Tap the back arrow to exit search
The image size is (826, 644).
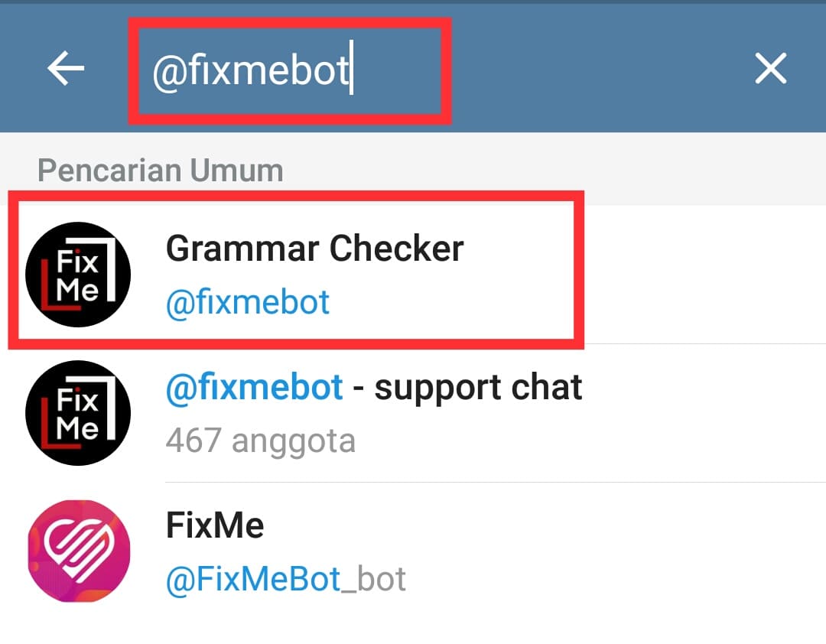[65, 68]
